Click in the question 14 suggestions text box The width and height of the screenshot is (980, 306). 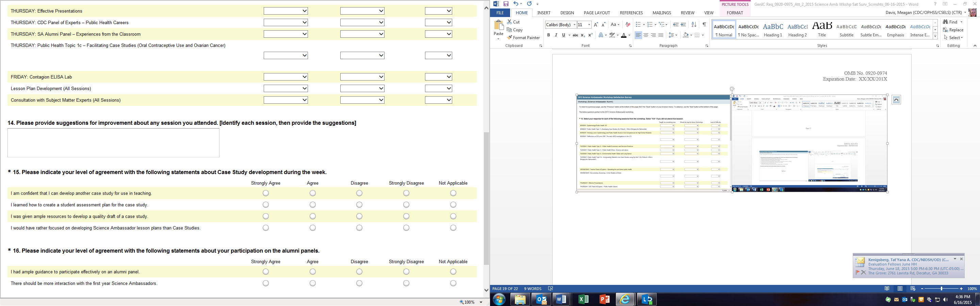coord(113,142)
